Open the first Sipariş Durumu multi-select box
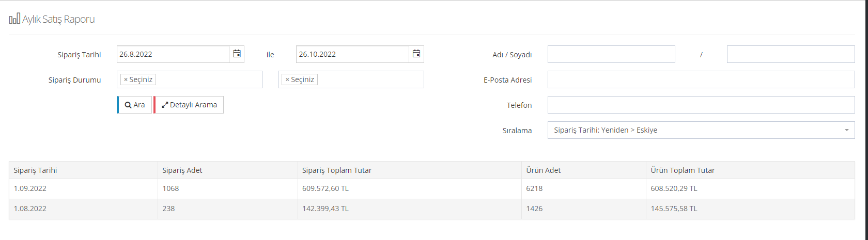Viewport: 868px width, 240px height. pyautogui.click(x=190, y=79)
